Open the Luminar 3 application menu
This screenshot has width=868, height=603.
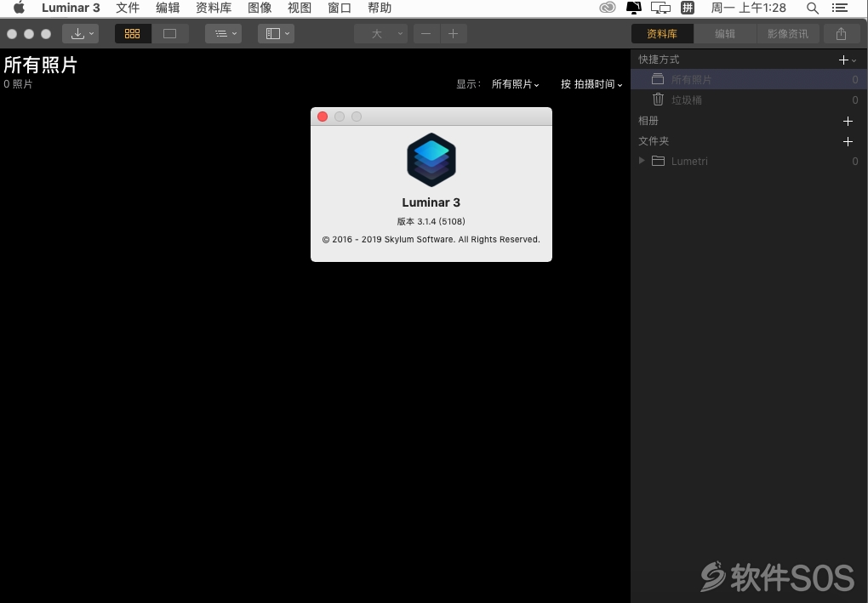click(71, 8)
